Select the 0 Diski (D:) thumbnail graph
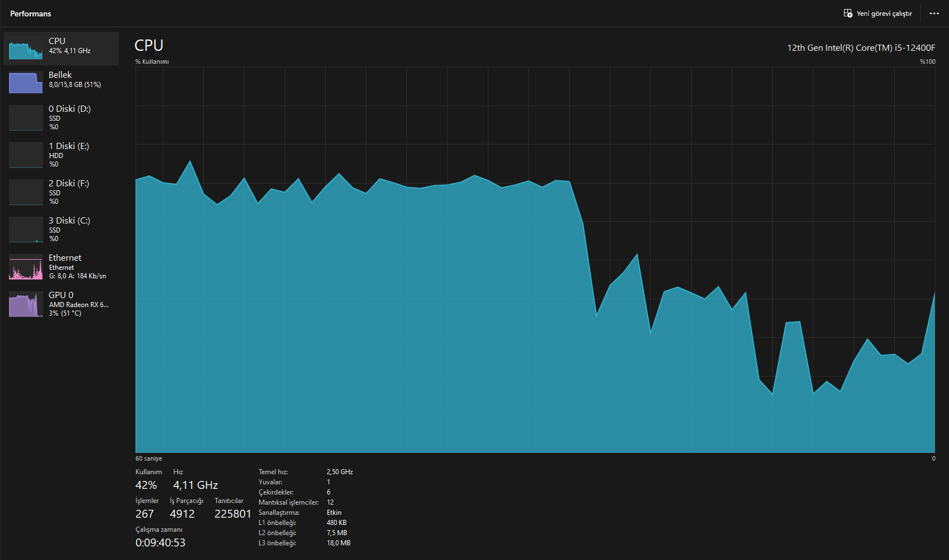 (26, 117)
